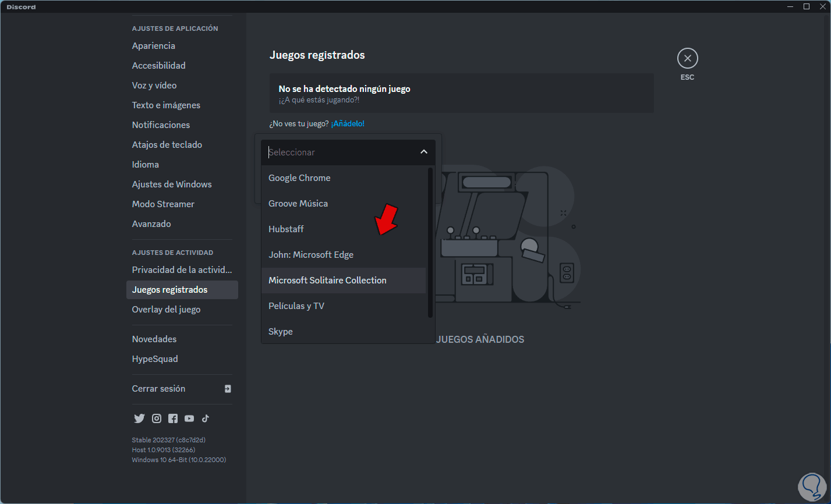Select Hubstaff in the dropdown
Viewport: 831px width, 504px height.
pyautogui.click(x=344, y=229)
